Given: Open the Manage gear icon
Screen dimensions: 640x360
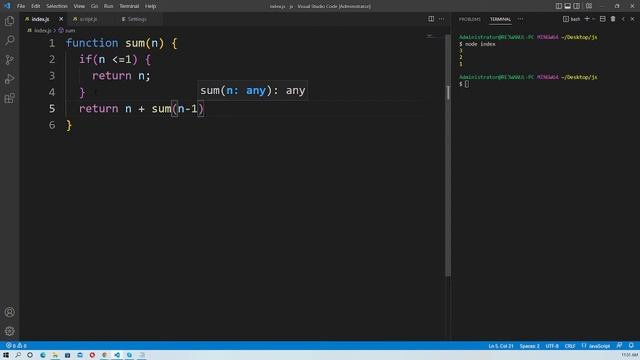Looking at the screenshot, I should pyautogui.click(x=9, y=331).
